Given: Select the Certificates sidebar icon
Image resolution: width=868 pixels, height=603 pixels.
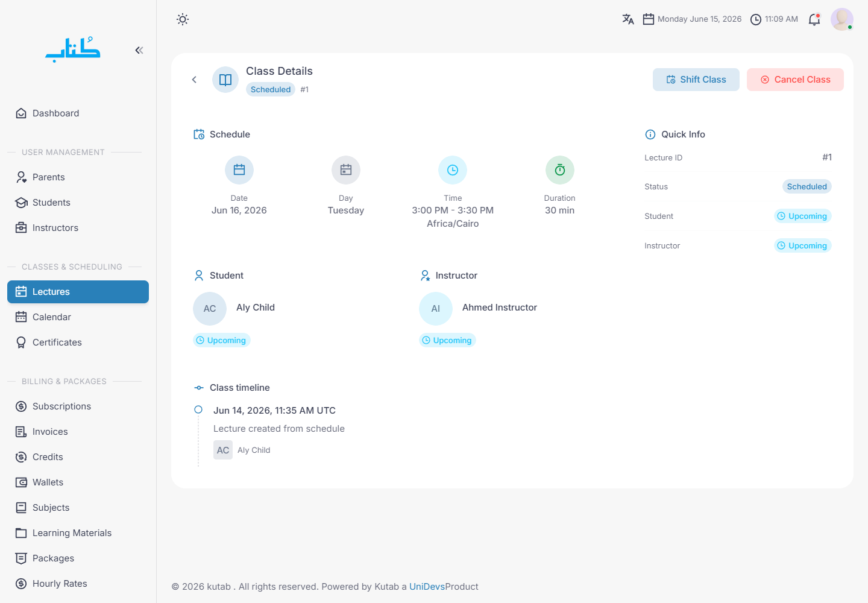Looking at the screenshot, I should tap(21, 343).
